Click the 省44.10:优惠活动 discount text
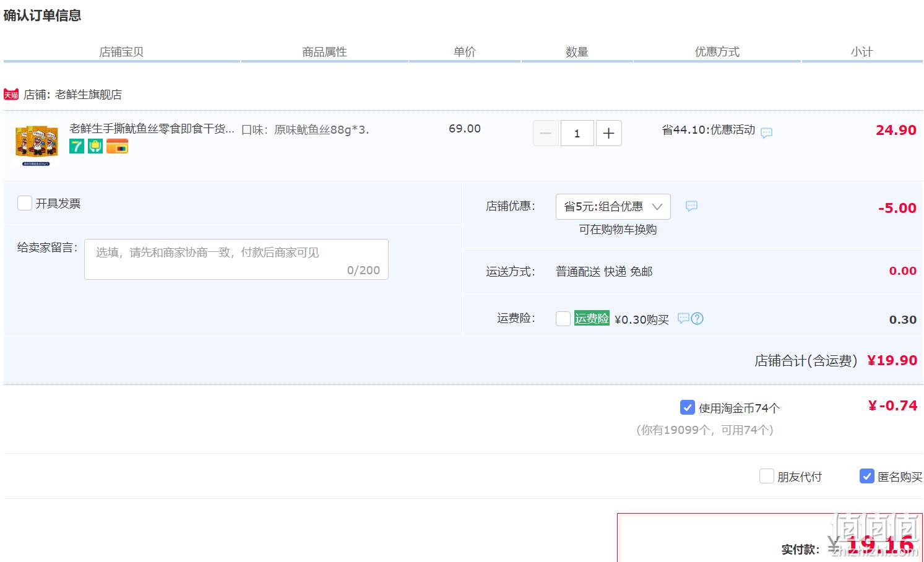The width and height of the screenshot is (924, 562). tap(709, 130)
